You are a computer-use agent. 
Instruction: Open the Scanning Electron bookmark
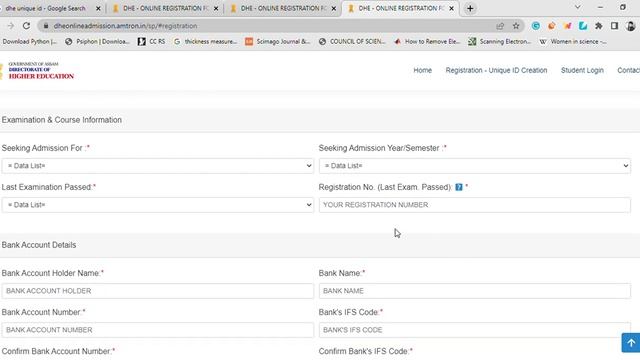tap(500, 41)
